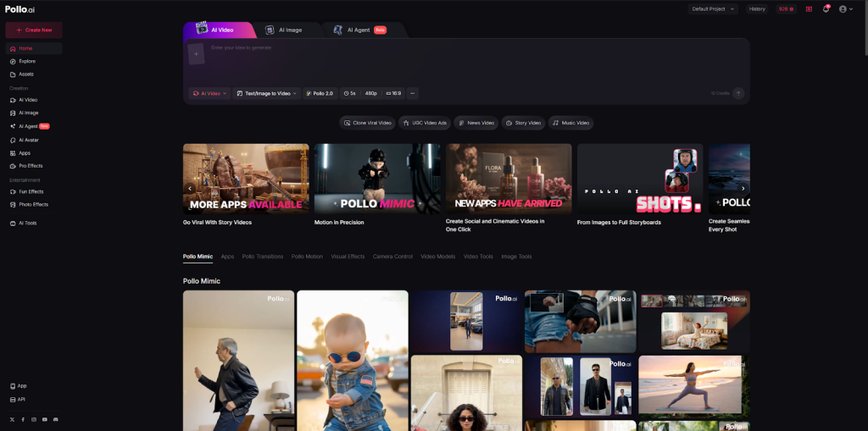Click the Instagram icon in sidebar footer
This screenshot has height=431, width=868.
click(x=34, y=419)
